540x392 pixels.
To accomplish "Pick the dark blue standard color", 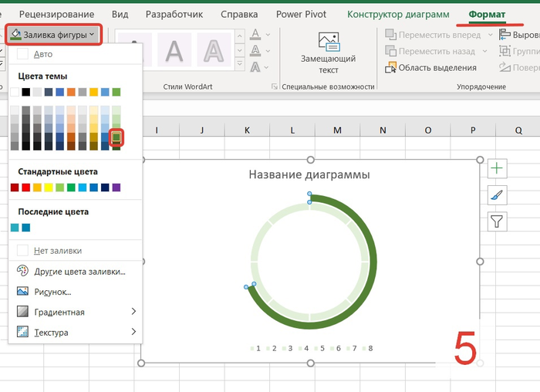I will coord(105,188).
